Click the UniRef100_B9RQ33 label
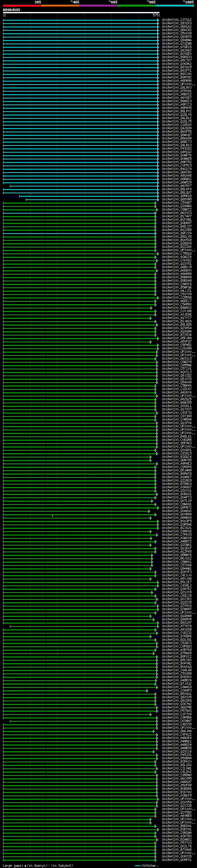197x868 pixels. tap(176, 57)
